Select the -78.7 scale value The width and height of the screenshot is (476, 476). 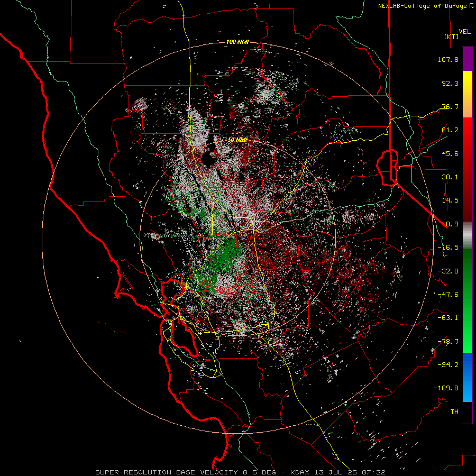click(448, 342)
